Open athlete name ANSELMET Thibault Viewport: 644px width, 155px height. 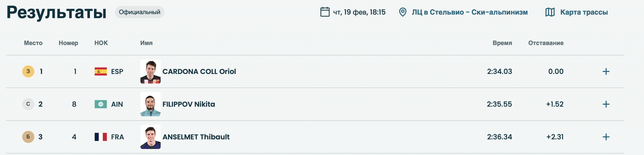coord(196,137)
